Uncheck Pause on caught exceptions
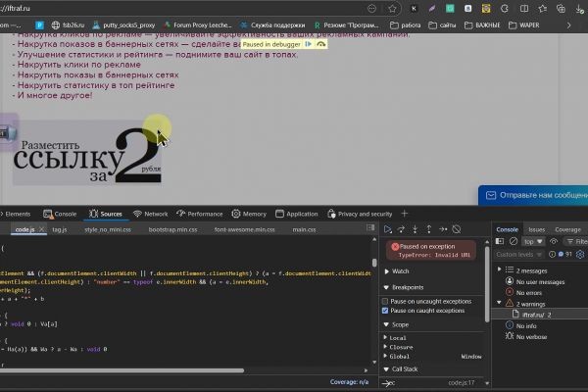 (386, 311)
